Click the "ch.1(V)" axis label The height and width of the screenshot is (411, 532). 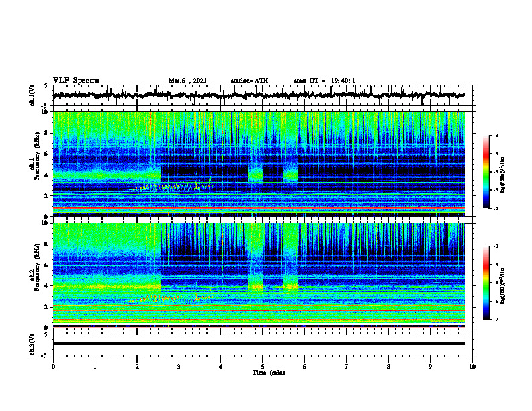(32, 95)
